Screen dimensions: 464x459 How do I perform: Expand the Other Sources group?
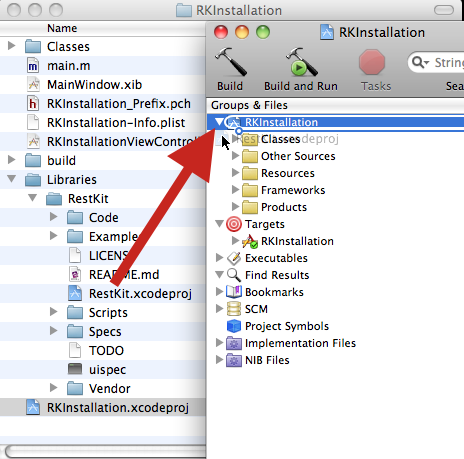click(x=235, y=155)
